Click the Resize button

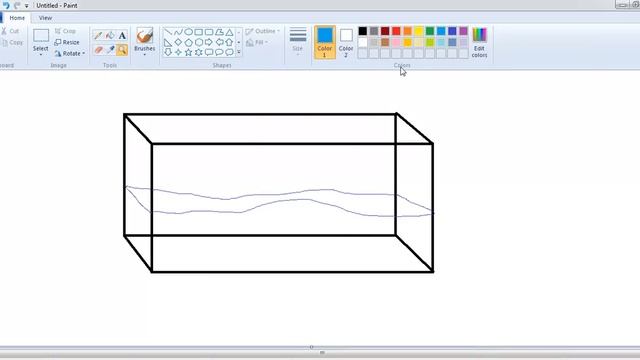(x=67, y=42)
